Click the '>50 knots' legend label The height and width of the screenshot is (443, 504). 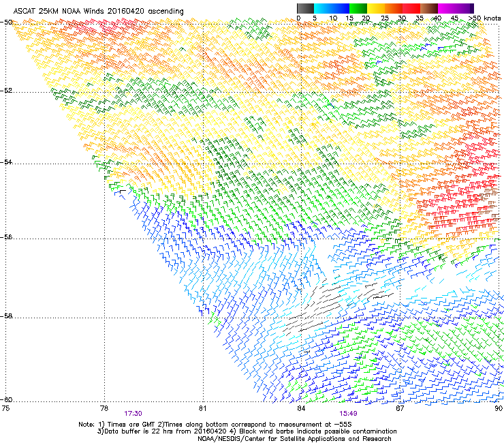(x=484, y=18)
